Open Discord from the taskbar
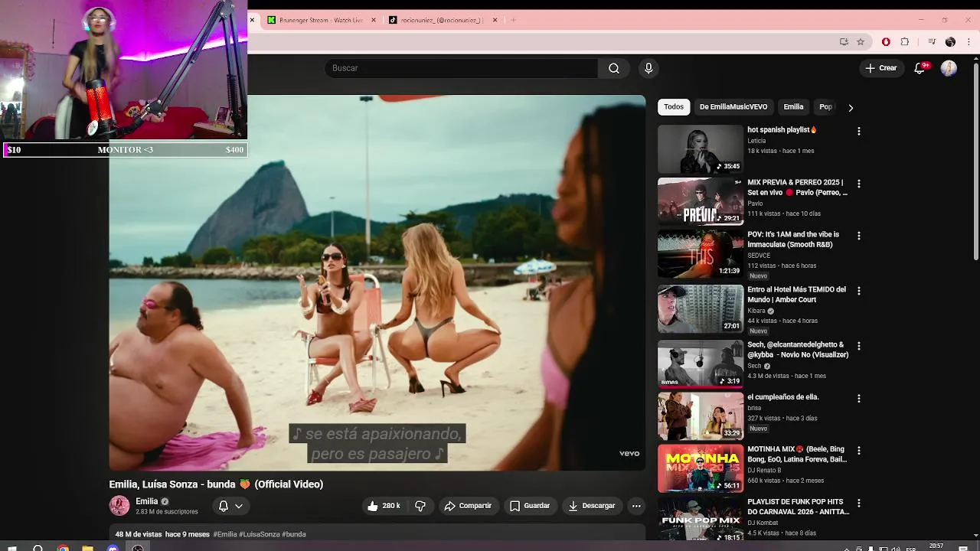This screenshot has width=980, height=551. (113, 548)
